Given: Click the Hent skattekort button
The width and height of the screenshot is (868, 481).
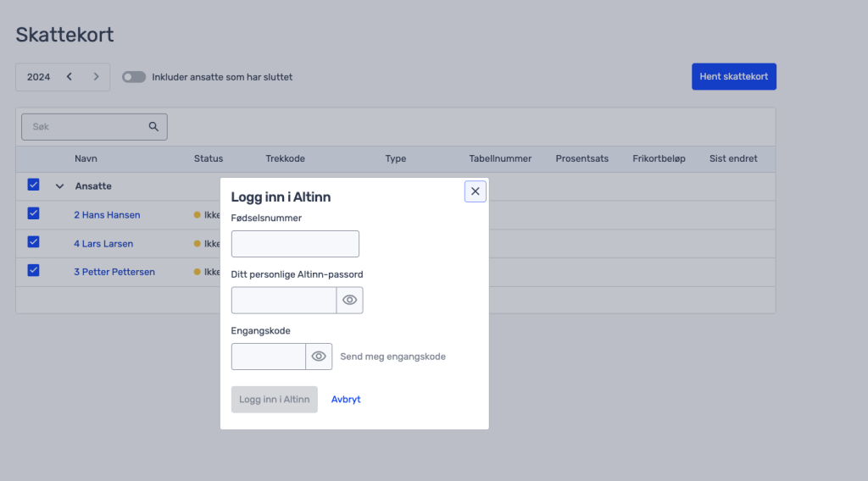Looking at the screenshot, I should (x=733, y=76).
